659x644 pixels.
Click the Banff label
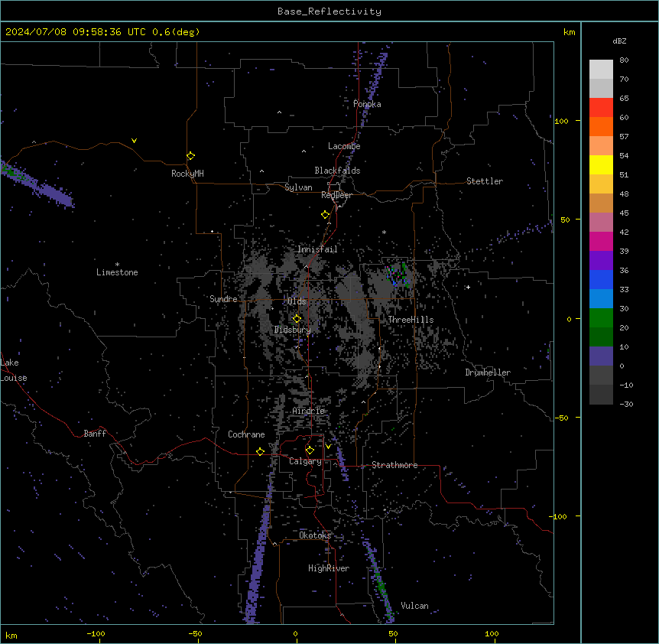(x=95, y=434)
